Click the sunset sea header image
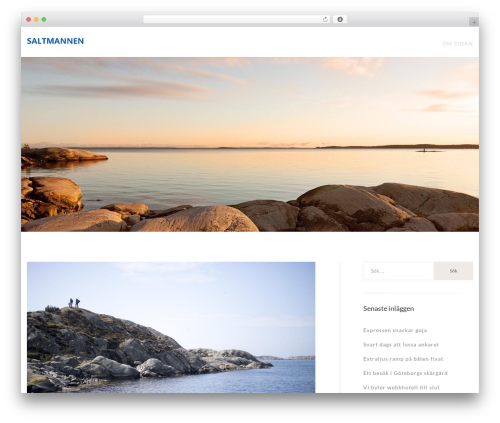Viewport: 500px width, 423px height. pyautogui.click(x=250, y=144)
